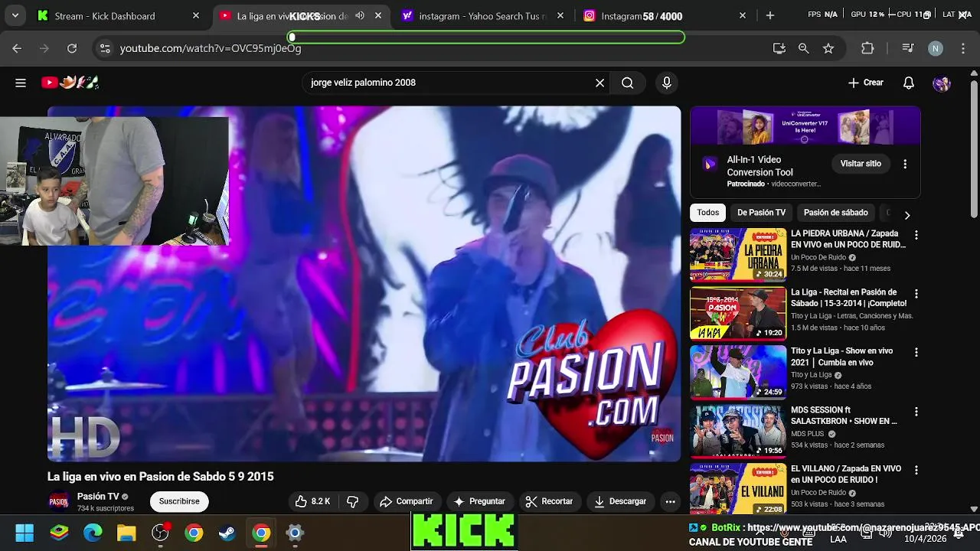
Task: Click the UniConverter ad banner image
Action: (x=805, y=126)
